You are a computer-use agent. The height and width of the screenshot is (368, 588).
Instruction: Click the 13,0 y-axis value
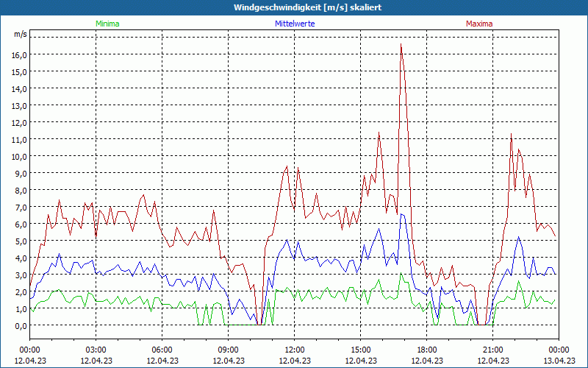point(20,105)
